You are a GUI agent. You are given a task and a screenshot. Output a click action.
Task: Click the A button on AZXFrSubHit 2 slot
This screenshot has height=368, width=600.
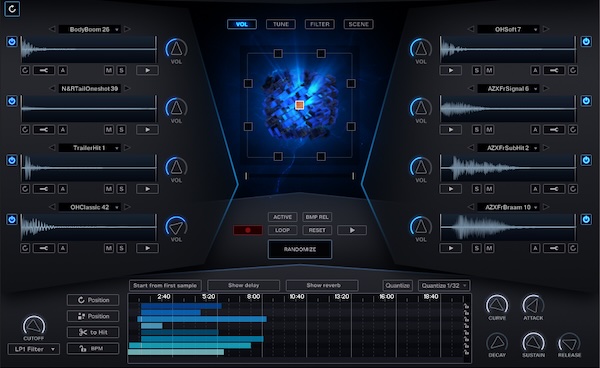[535, 189]
